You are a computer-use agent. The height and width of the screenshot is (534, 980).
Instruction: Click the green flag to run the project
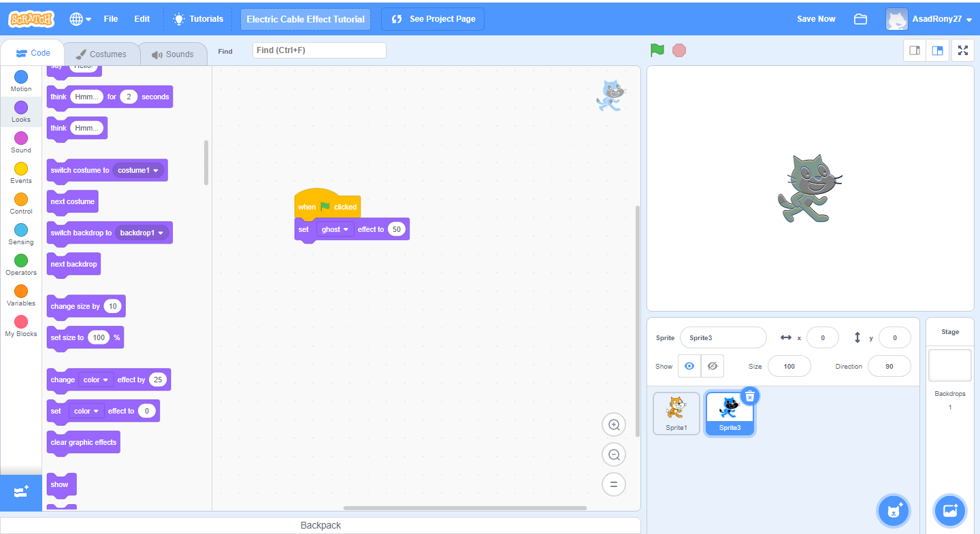click(x=657, y=50)
